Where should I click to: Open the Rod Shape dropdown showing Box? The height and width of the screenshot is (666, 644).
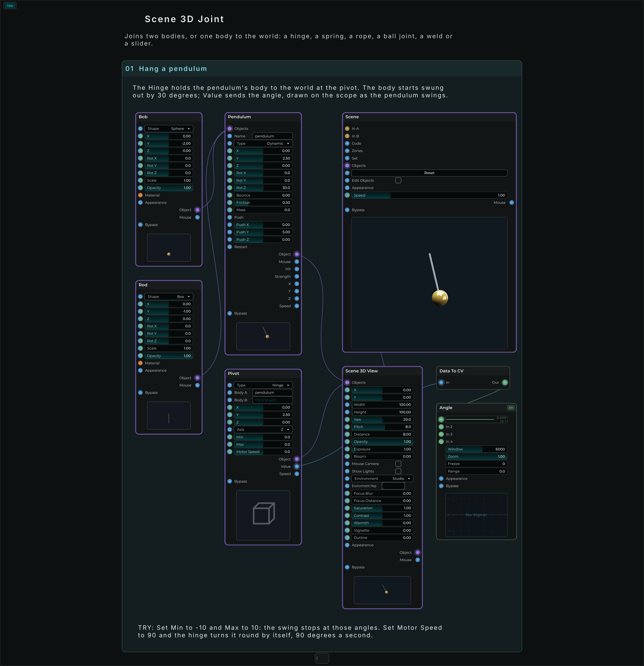[x=169, y=297]
